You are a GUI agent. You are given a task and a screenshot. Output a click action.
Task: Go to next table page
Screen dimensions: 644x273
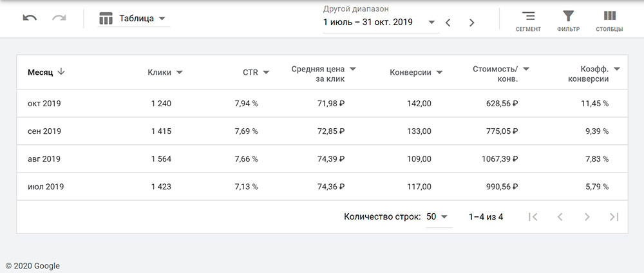[x=587, y=217]
